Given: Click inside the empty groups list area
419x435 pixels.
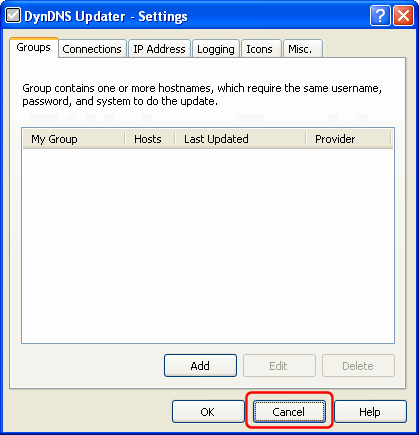Looking at the screenshot, I should 208,245.
